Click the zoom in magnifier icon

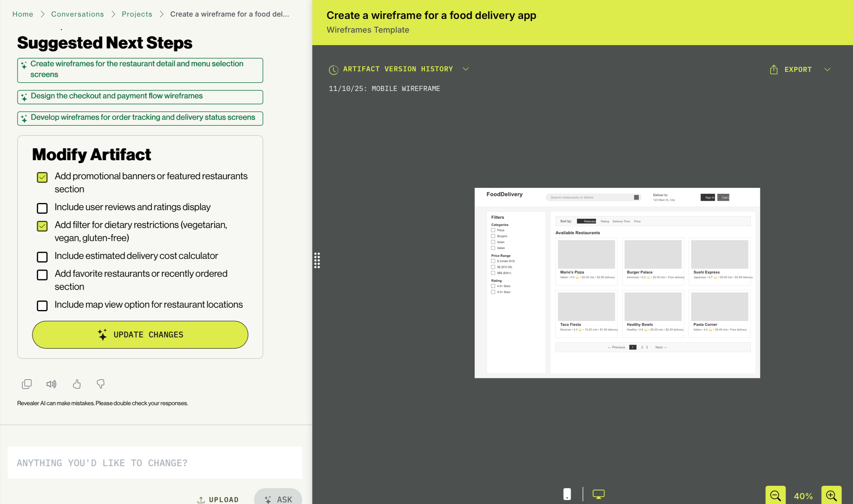[x=831, y=495]
